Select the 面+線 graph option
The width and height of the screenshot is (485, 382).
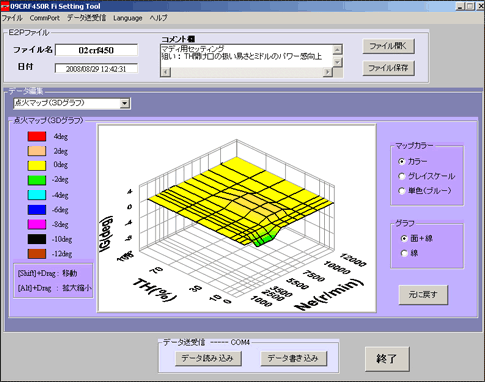[404, 239]
